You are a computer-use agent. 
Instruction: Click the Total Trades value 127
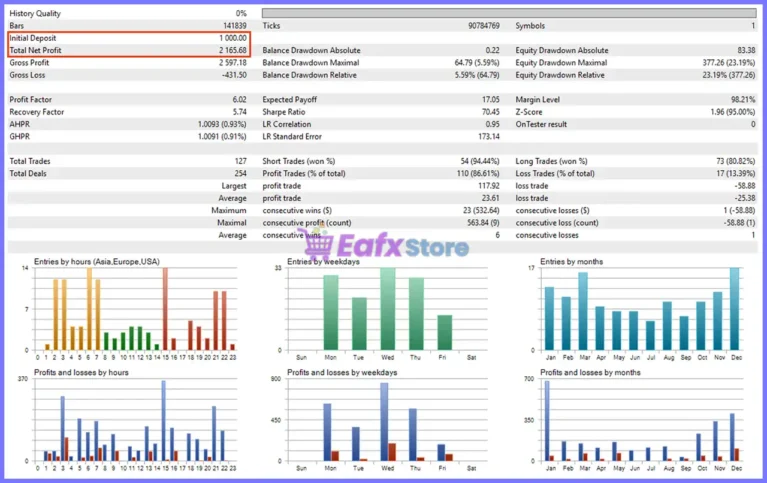240,161
